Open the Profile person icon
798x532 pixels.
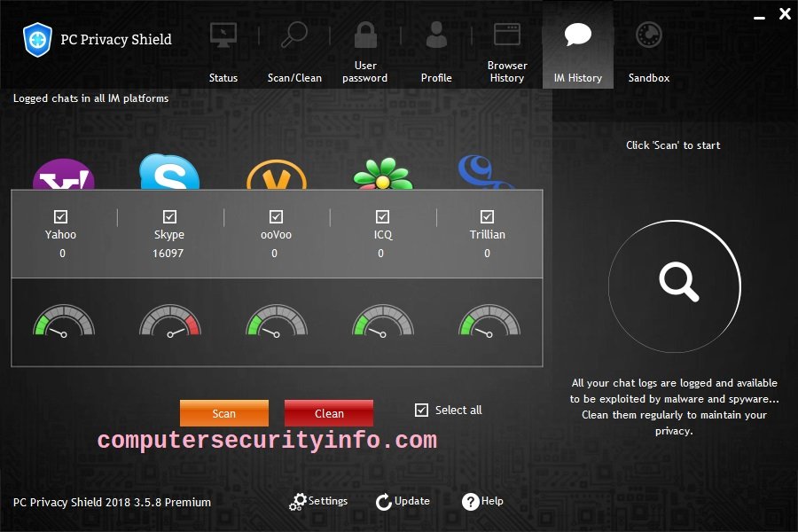[x=436, y=35]
